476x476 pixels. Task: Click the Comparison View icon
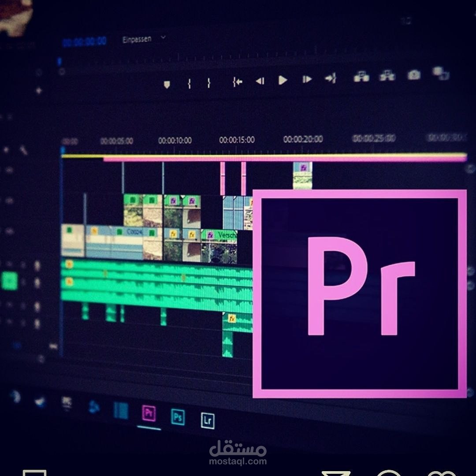(x=440, y=73)
